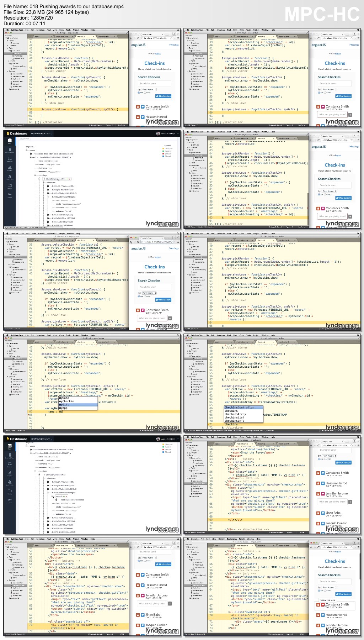Follow Meetings link in 00:00:33 browser frame
Viewport: 364px width, 640px height.
pos(174,45)
